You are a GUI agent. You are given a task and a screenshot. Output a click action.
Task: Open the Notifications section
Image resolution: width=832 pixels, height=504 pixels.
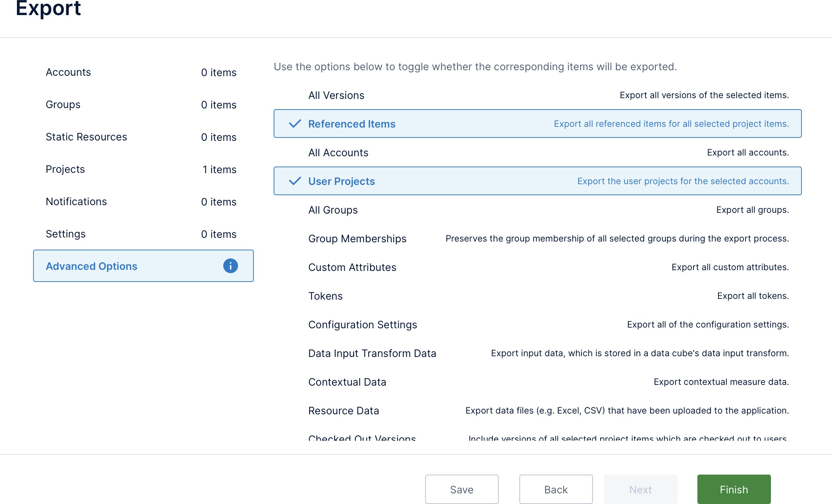click(x=76, y=201)
